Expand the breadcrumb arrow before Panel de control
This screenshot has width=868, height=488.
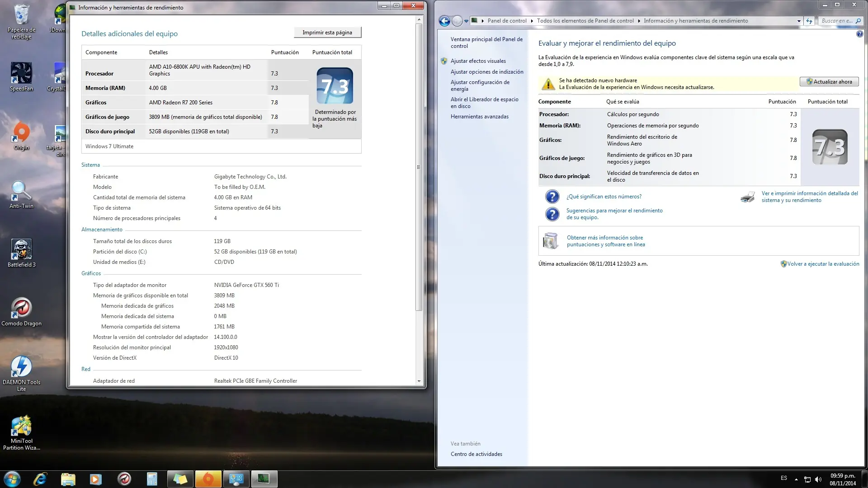483,21
